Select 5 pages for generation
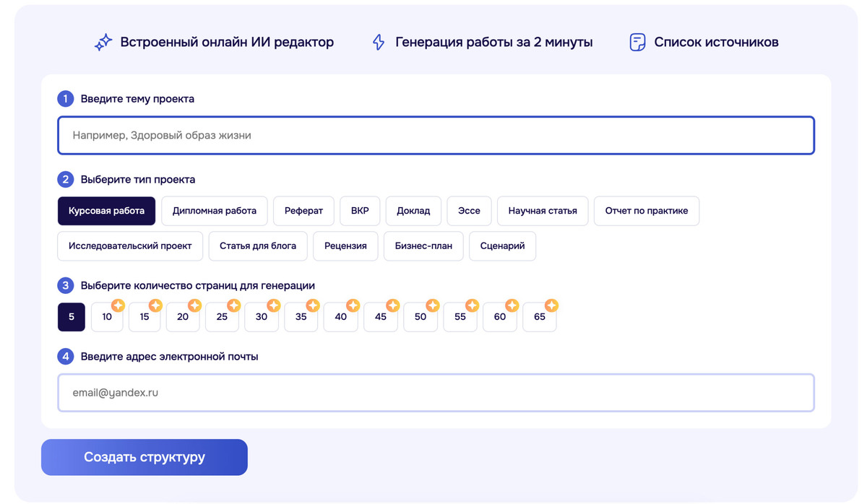The width and height of the screenshot is (867, 504). pos(72,317)
